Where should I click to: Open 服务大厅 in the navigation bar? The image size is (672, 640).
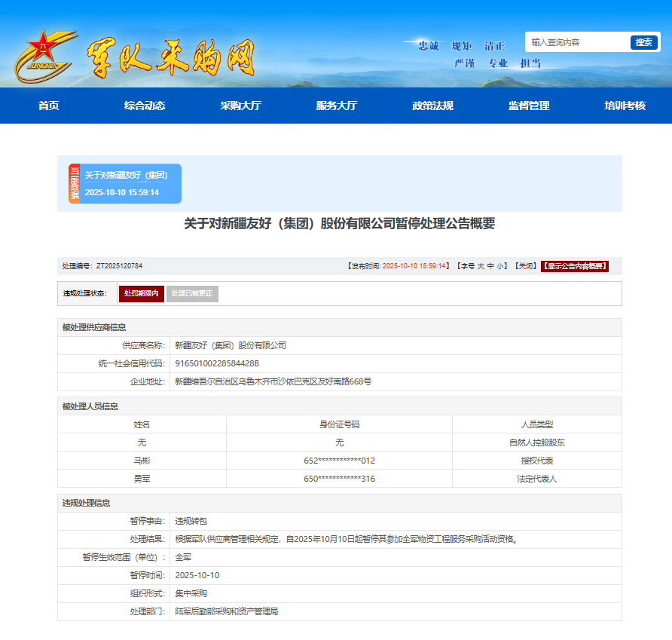pos(337,106)
